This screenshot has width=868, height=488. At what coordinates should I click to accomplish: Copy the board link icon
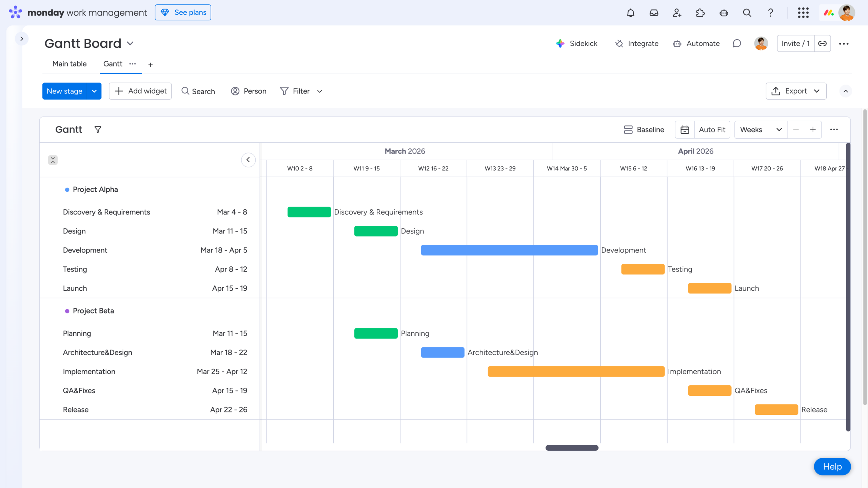pyautogui.click(x=823, y=43)
